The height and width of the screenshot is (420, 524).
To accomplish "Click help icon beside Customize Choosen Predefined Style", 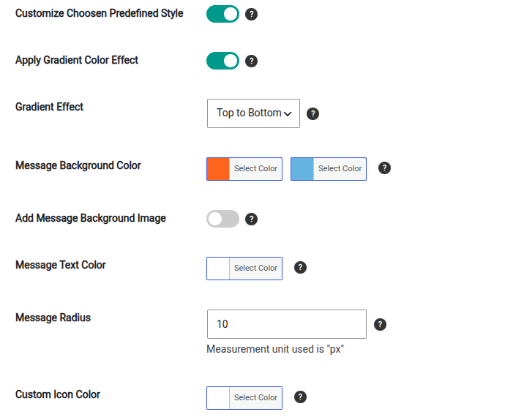I will pyautogui.click(x=251, y=15).
